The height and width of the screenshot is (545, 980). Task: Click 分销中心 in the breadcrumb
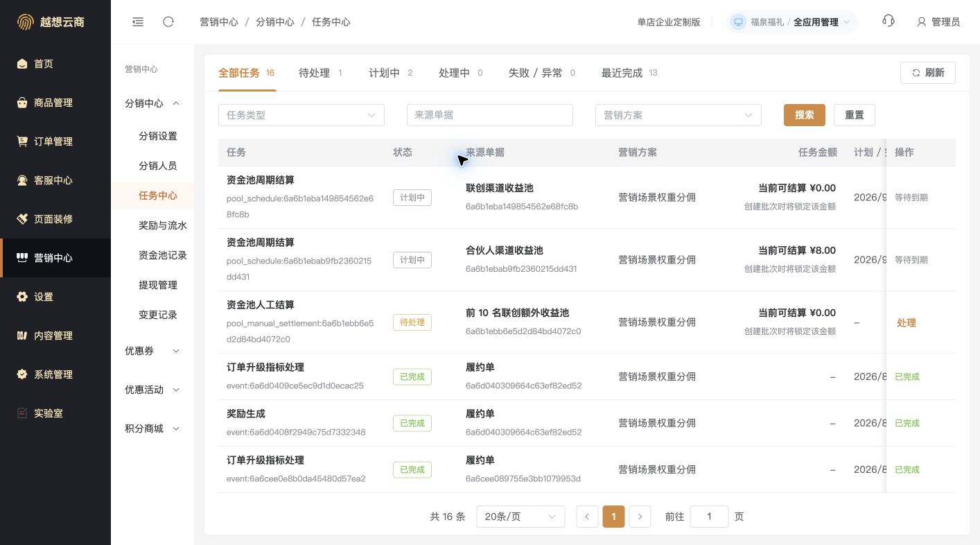point(275,22)
